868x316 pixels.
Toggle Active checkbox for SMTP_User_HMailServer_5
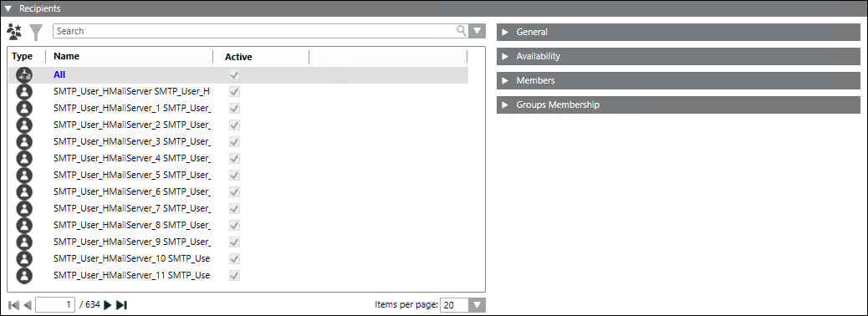pyautogui.click(x=235, y=175)
